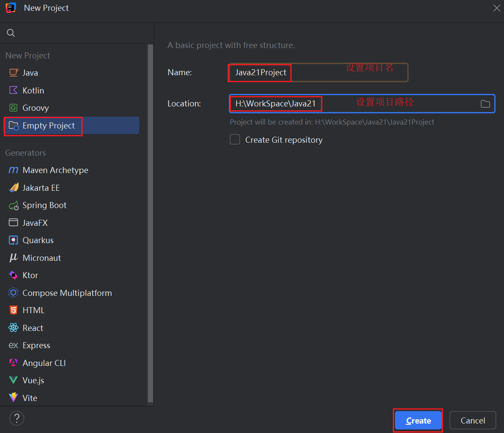The width and height of the screenshot is (504, 433).
Task: Select Empty Project entry
Action: pos(71,125)
